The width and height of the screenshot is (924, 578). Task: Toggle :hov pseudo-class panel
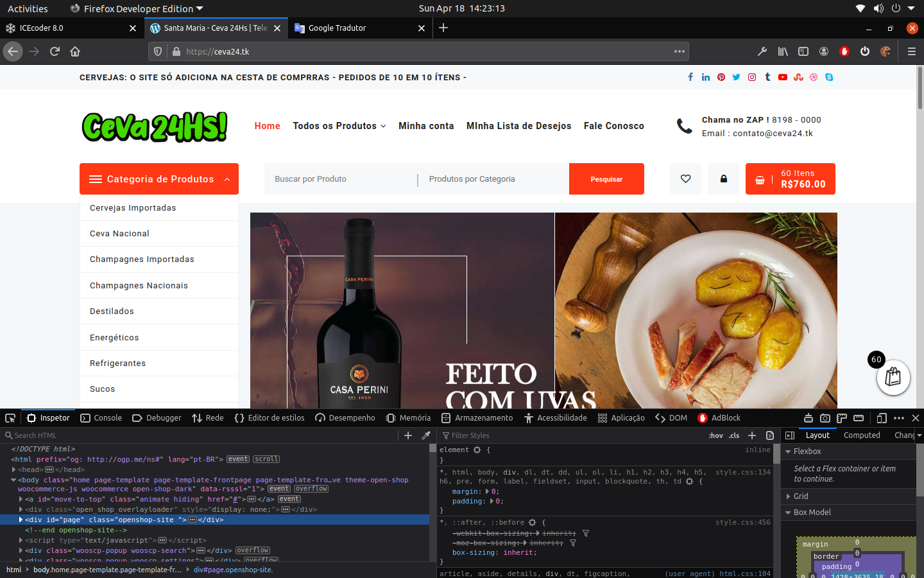click(716, 435)
